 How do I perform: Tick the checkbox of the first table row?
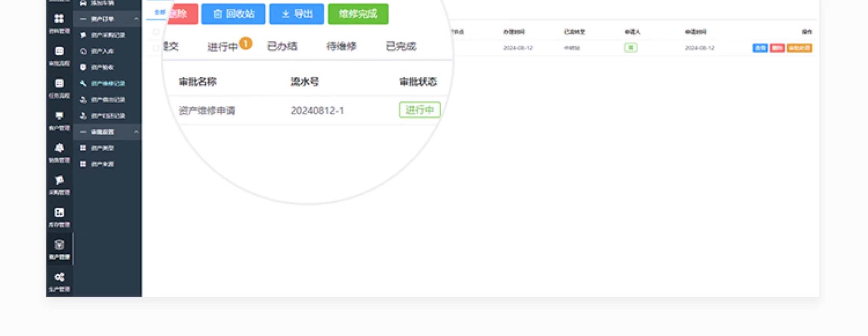click(156, 48)
